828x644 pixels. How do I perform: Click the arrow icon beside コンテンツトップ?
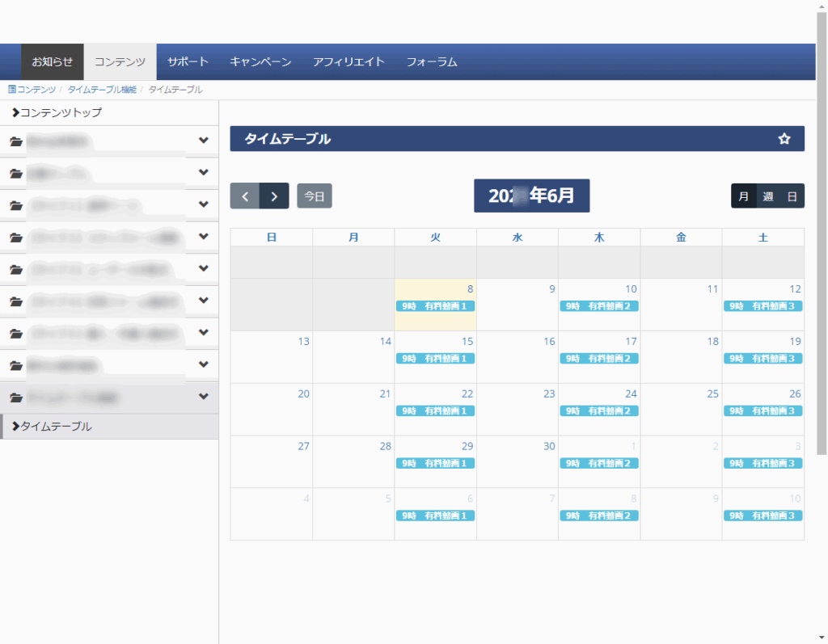click(15, 113)
